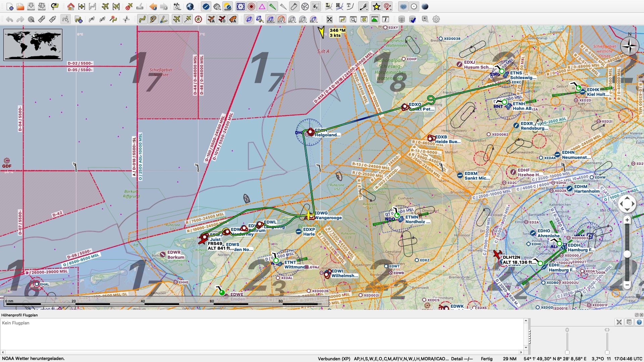Toggle ILS feathers display
The height and width of the screenshot is (362, 644).
point(273,6)
